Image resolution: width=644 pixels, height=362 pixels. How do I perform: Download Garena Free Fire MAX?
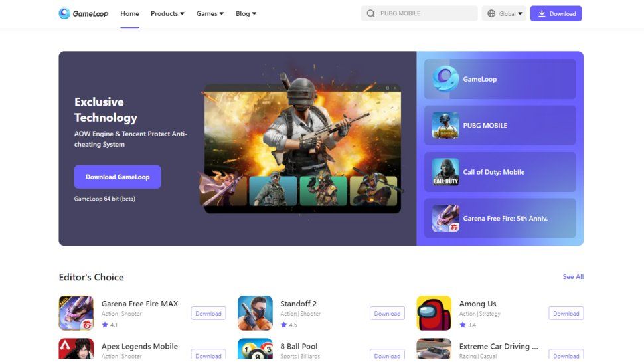coord(208,313)
